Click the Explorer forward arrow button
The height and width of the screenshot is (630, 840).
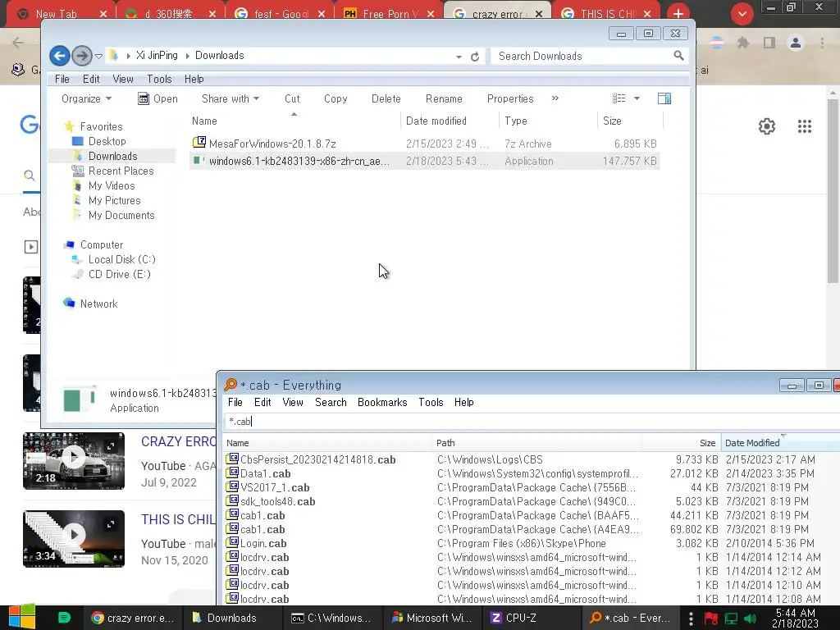81,56
